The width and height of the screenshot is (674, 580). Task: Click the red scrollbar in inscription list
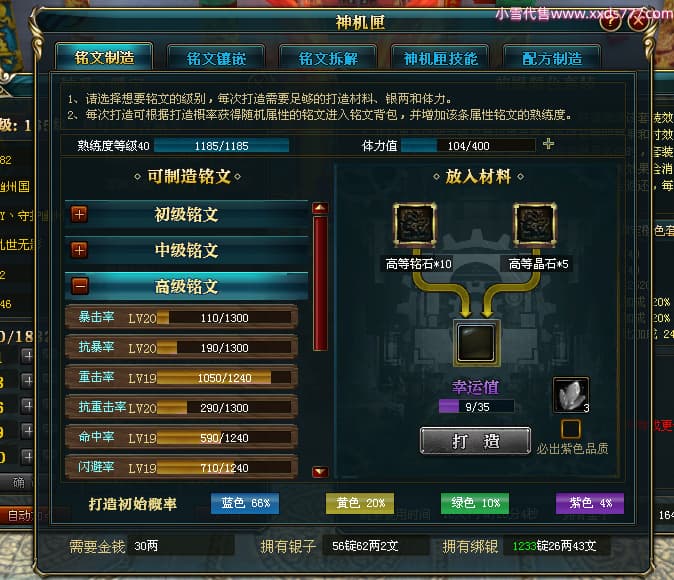pyautogui.click(x=320, y=283)
